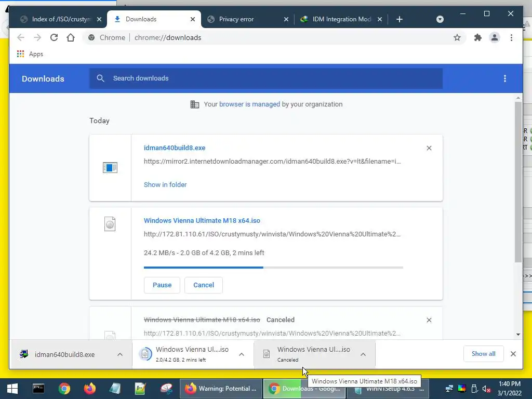Open the clock showing 1:40 PM
Screen dimensions: 532x399
[x=510, y=389]
